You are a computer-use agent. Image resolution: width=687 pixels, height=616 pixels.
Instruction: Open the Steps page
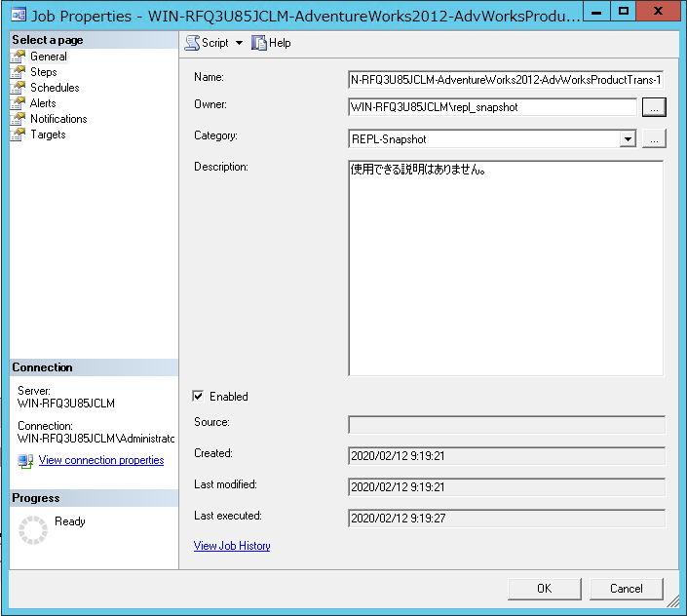(x=44, y=72)
